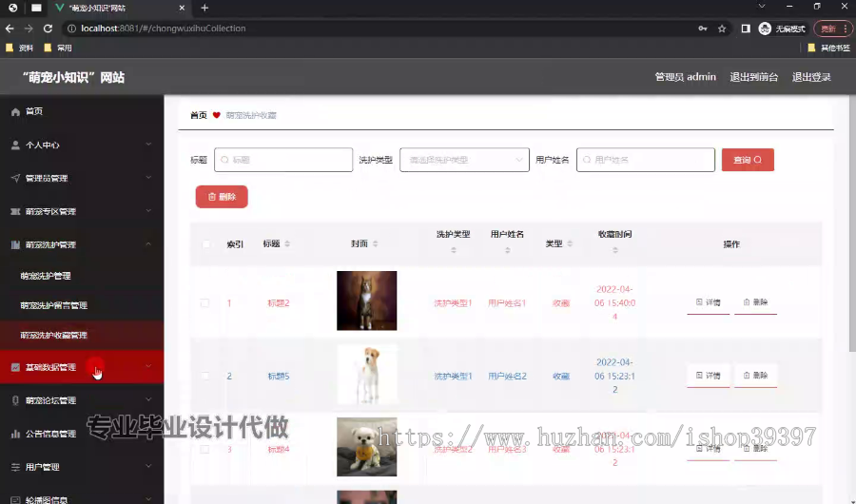Open 萌宠洗护收藏管理 submenu item

(82, 335)
